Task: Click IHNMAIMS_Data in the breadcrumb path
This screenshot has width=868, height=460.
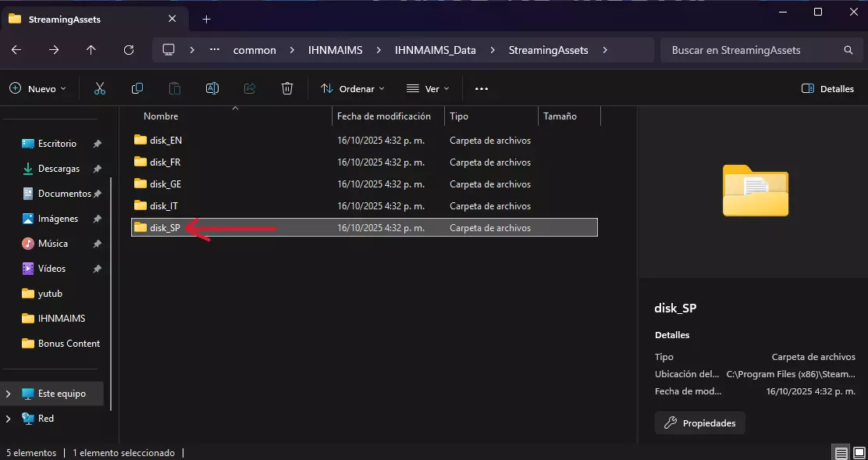Action: (x=435, y=50)
